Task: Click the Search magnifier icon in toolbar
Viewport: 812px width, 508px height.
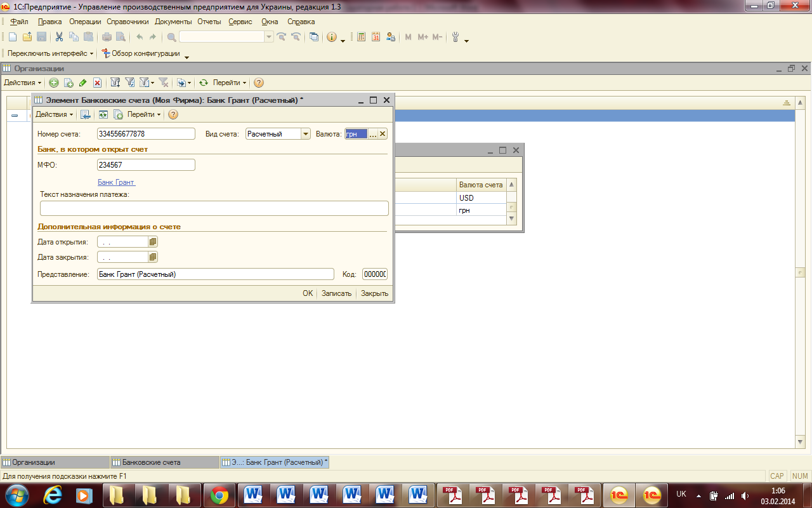Action: 171,37
